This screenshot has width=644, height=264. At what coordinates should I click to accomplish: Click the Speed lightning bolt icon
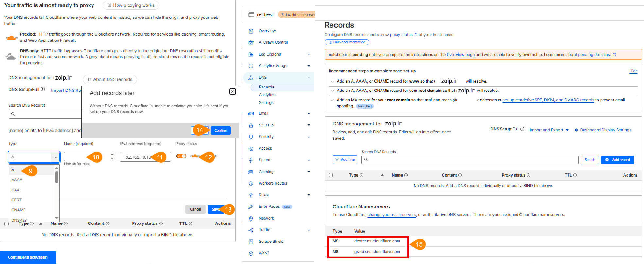point(251,160)
